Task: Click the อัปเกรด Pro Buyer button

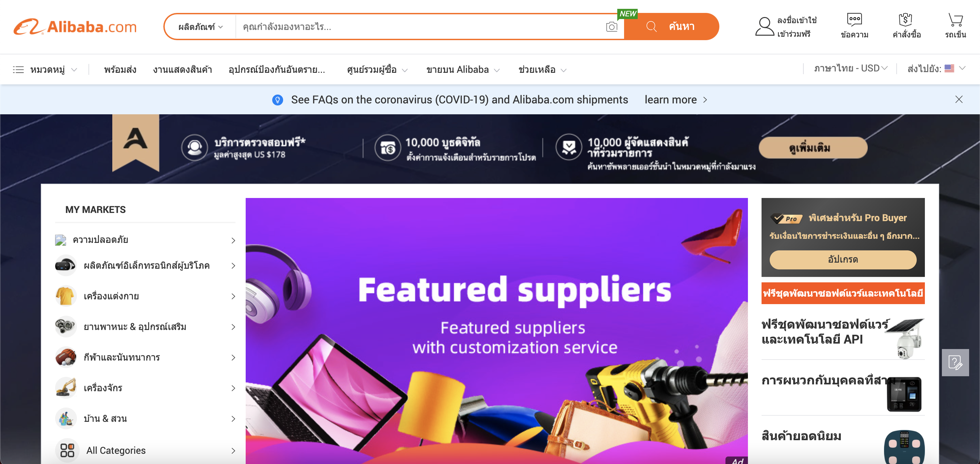Action: [843, 259]
